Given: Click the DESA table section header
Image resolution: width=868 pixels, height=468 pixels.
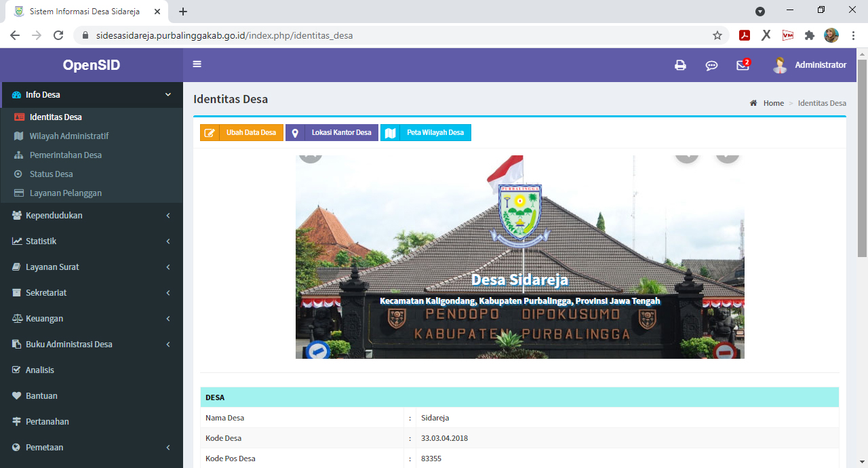Looking at the screenshot, I should (x=519, y=397).
